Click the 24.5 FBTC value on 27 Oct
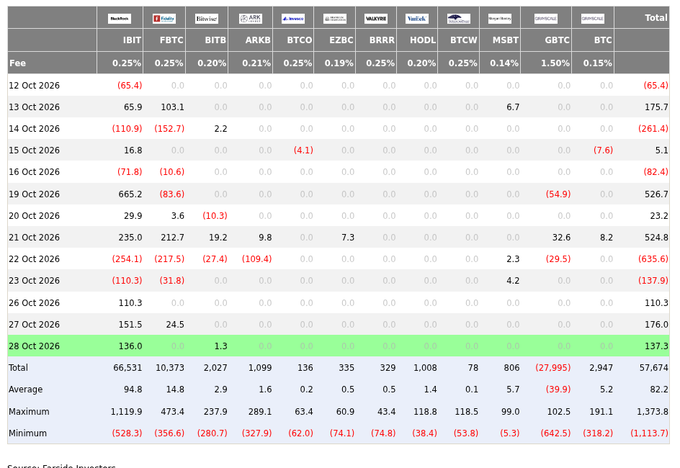Viewport: 680px width, 468px height. click(x=175, y=324)
